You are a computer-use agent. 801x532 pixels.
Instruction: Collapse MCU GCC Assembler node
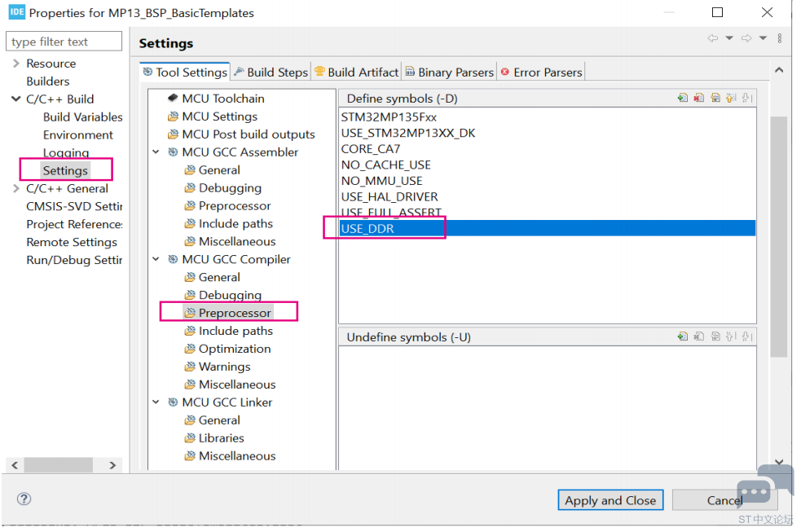tap(156, 152)
